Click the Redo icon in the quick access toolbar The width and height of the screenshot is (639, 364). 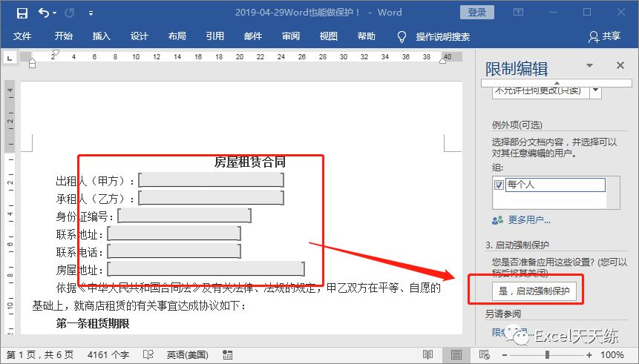tap(70, 13)
